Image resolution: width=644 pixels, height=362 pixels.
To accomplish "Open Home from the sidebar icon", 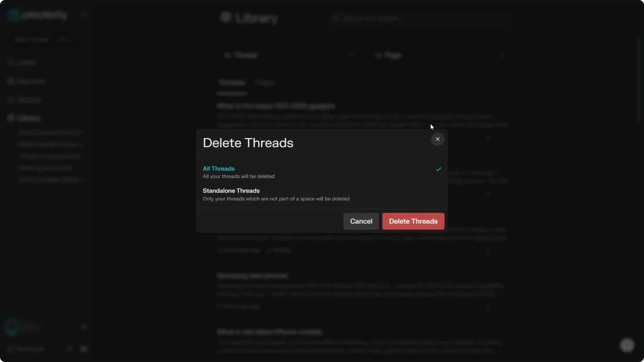I will point(11,62).
